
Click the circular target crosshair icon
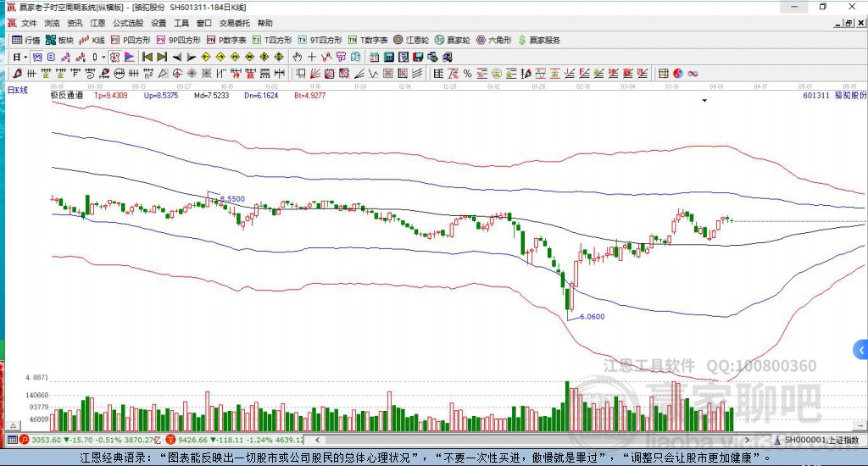176,74
